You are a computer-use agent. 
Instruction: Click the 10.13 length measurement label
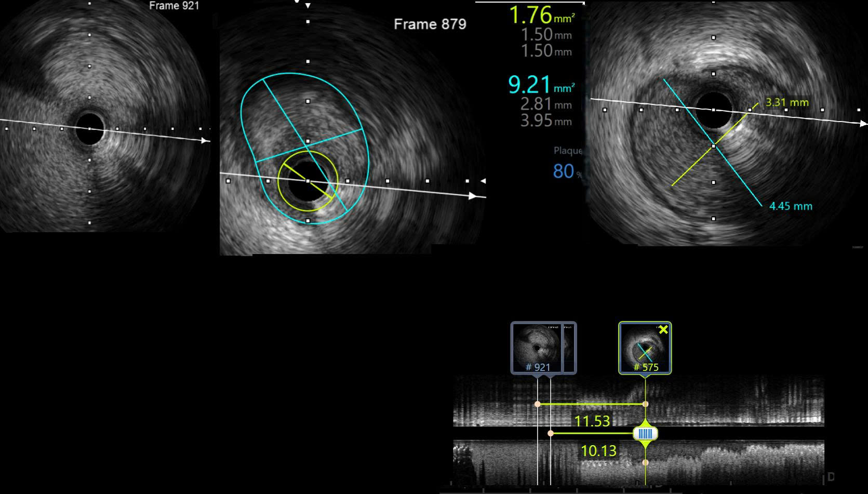598,451
